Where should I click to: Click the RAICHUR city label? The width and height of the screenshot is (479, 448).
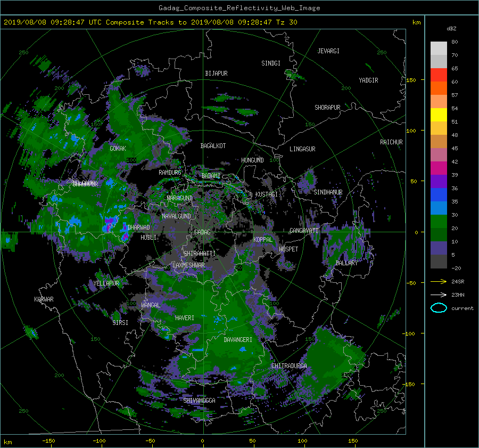(x=391, y=142)
